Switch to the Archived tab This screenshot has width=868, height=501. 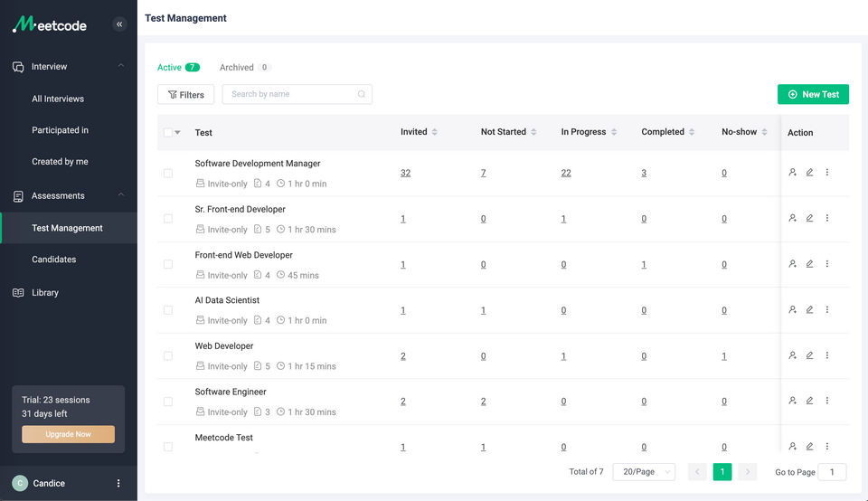[x=237, y=68]
